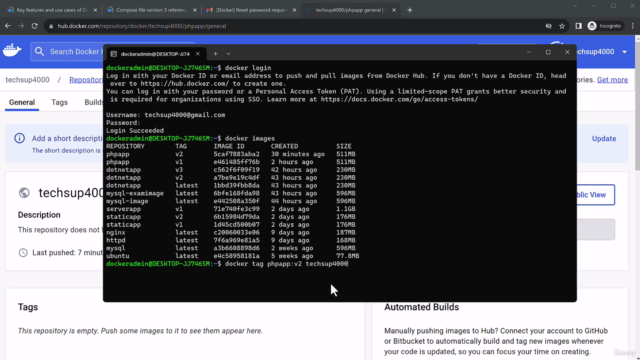Close the techsup4000/phpapp general tab
The width and height of the screenshot is (640, 360).
[x=394, y=10]
